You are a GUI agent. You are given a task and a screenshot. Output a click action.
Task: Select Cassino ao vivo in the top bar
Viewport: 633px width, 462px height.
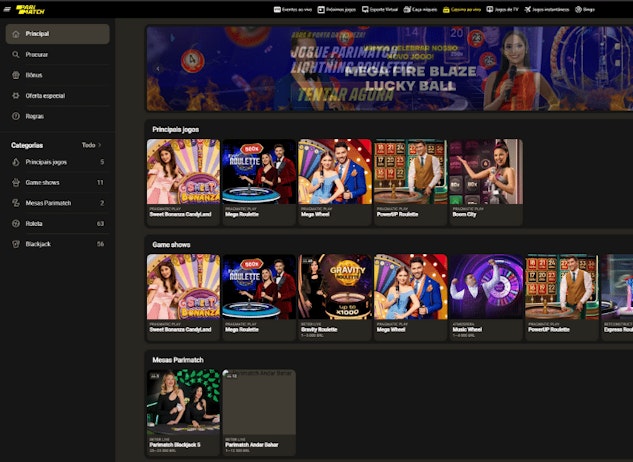pyautogui.click(x=462, y=9)
